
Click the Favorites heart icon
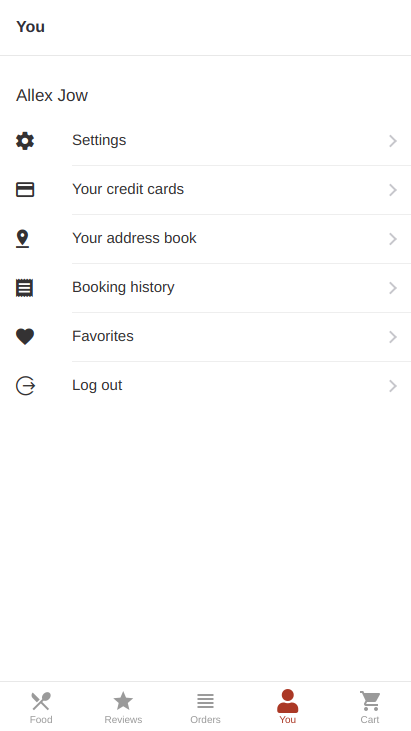click(25, 337)
